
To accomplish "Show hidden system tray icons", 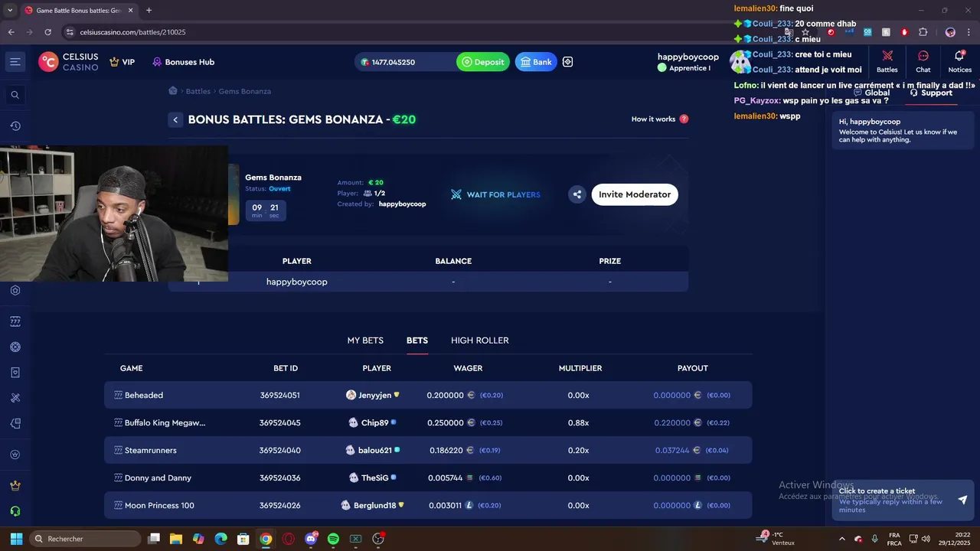I will (842, 539).
